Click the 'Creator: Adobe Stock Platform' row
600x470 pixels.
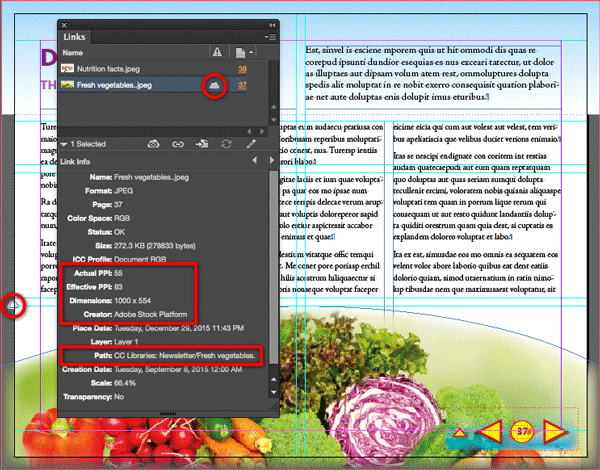click(135, 314)
